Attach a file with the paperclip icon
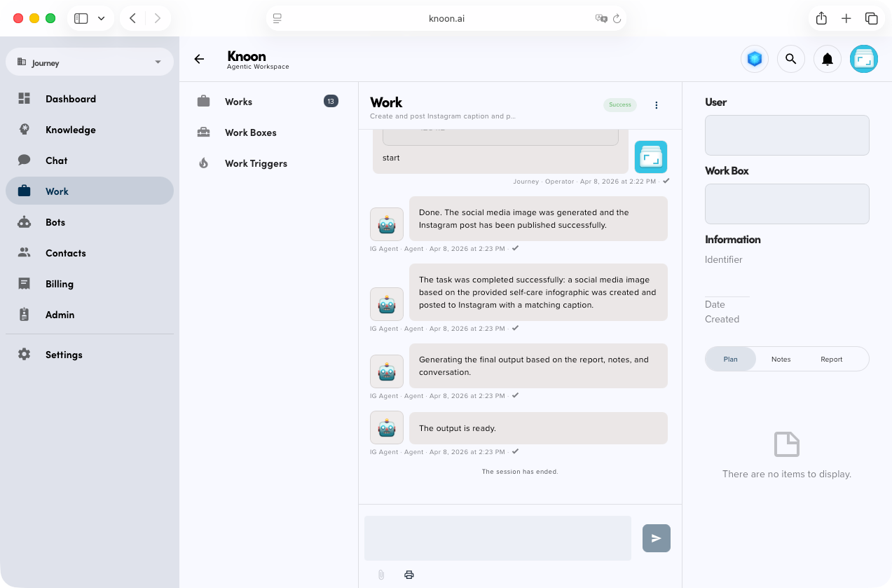 pos(380,575)
